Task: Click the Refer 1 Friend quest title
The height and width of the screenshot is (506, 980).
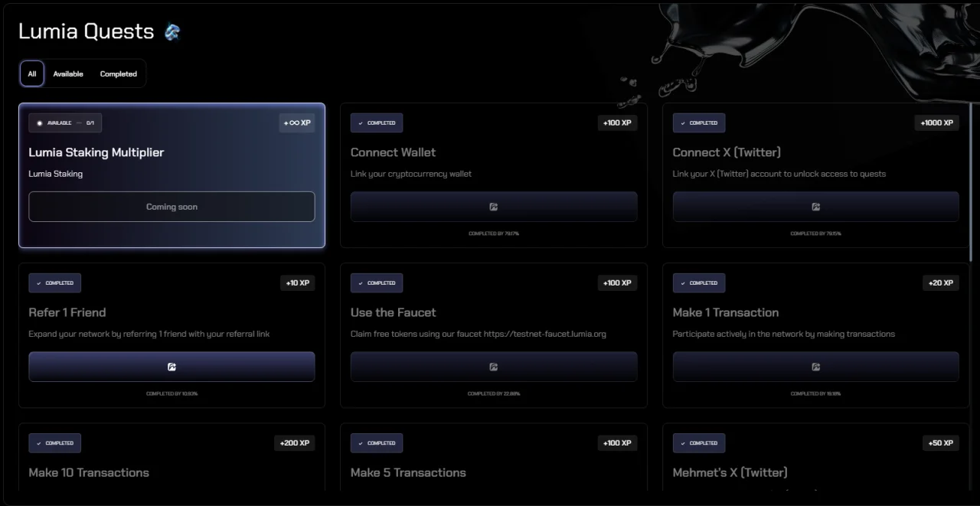Action: point(67,312)
